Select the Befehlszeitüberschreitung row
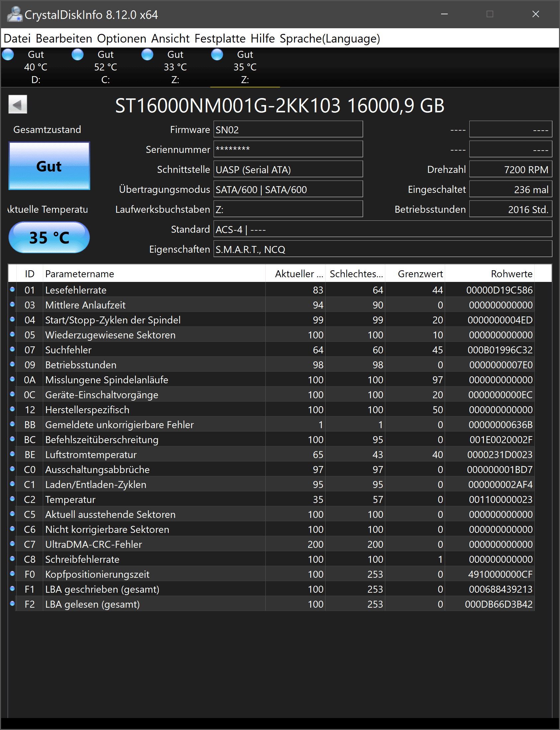 point(271,439)
